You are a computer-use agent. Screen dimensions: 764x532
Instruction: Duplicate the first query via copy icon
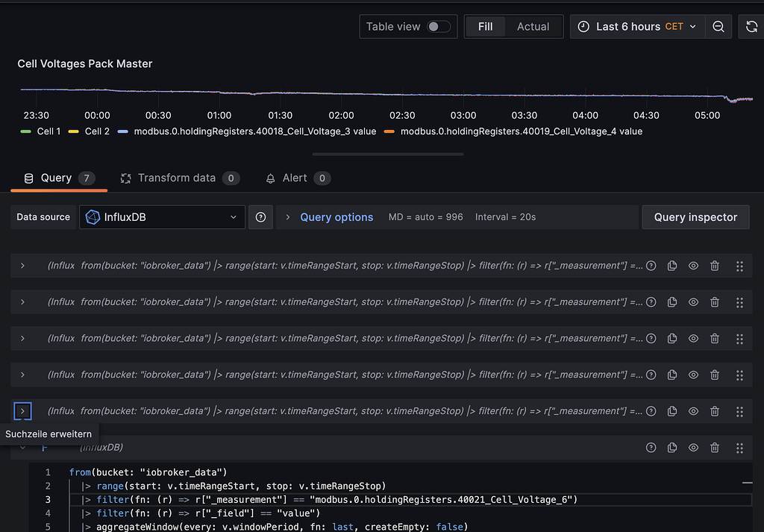coord(671,265)
